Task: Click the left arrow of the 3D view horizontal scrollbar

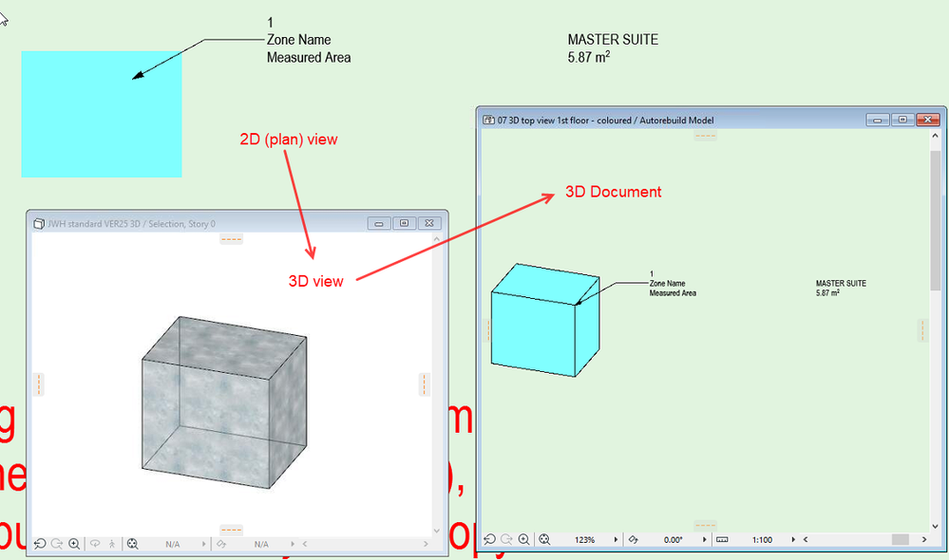Action: coord(305,544)
